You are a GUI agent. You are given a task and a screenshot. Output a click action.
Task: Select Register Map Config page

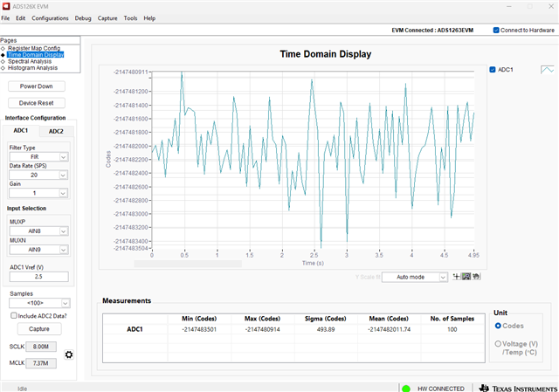tap(34, 48)
